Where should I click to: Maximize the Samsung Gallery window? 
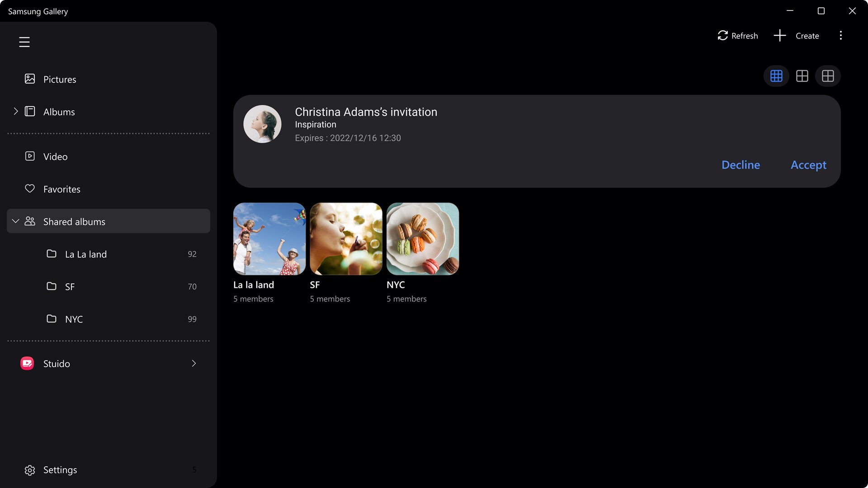[821, 11]
